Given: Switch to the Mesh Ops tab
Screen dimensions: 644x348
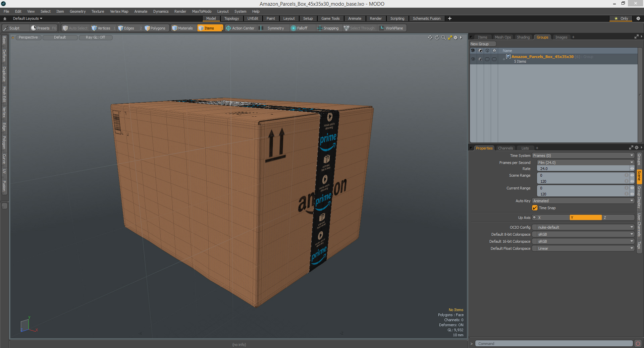Looking at the screenshot, I should tap(503, 37).
